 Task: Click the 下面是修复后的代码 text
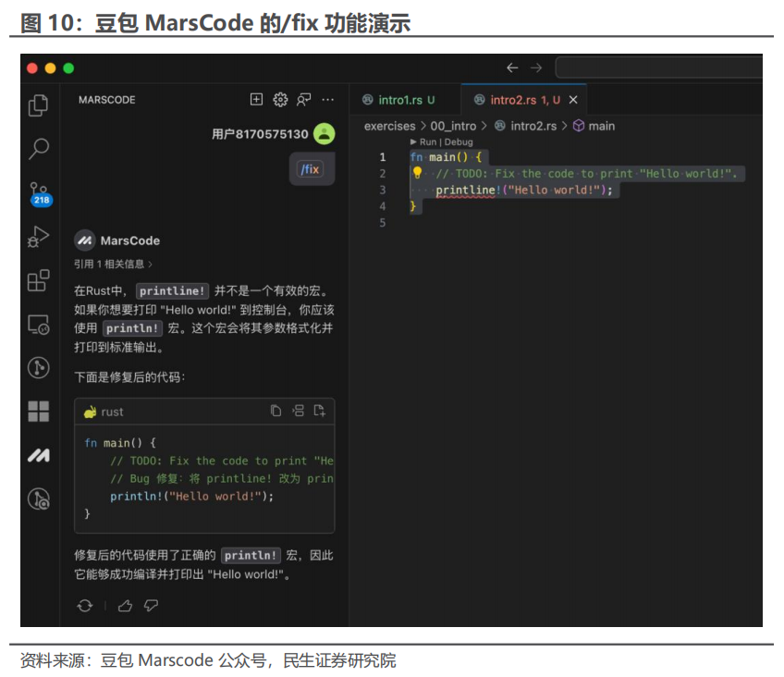point(129,377)
